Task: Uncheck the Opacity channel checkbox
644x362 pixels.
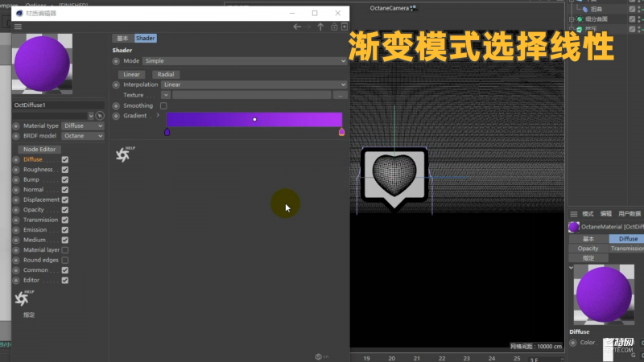Action: 65,210
